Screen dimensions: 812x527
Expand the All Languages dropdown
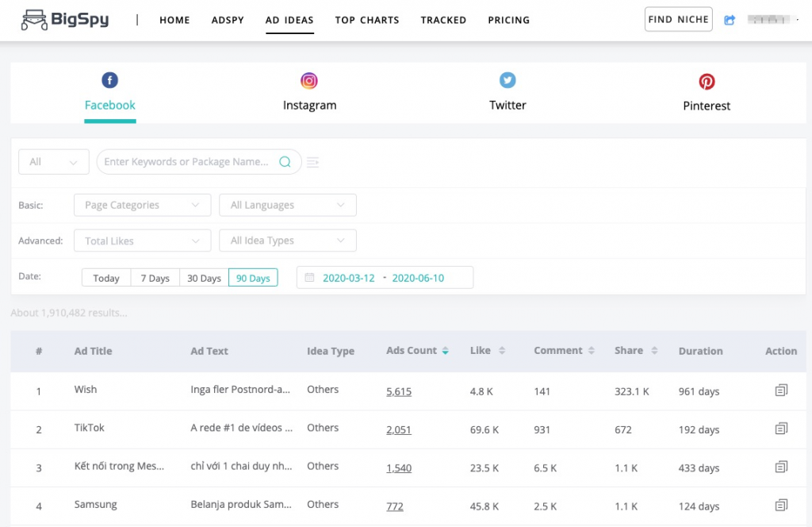click(x=287, y=206)
